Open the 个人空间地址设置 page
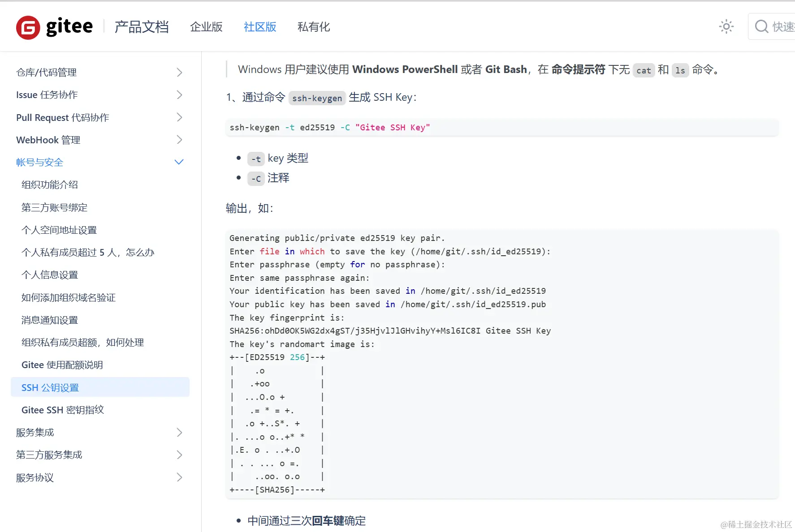 click(59, 230)
